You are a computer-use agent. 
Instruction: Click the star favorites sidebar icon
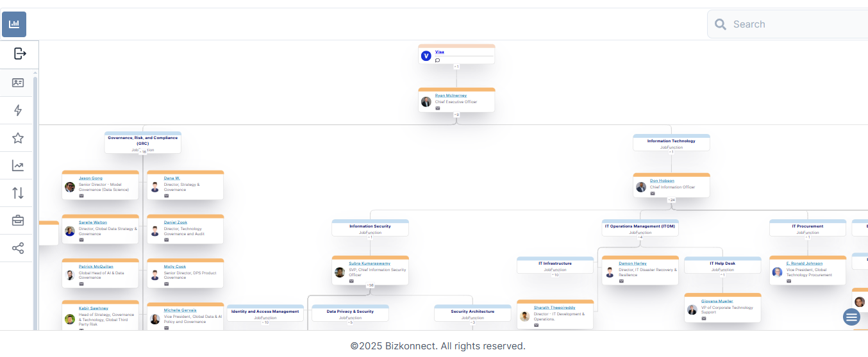coord(18,138)
